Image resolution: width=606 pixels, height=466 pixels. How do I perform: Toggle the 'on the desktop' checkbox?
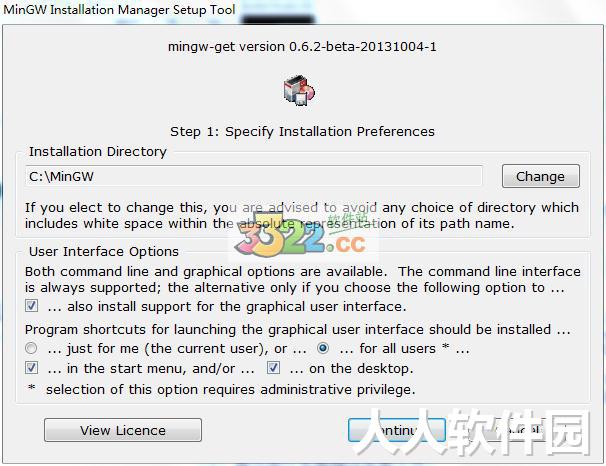coord(273,367)
